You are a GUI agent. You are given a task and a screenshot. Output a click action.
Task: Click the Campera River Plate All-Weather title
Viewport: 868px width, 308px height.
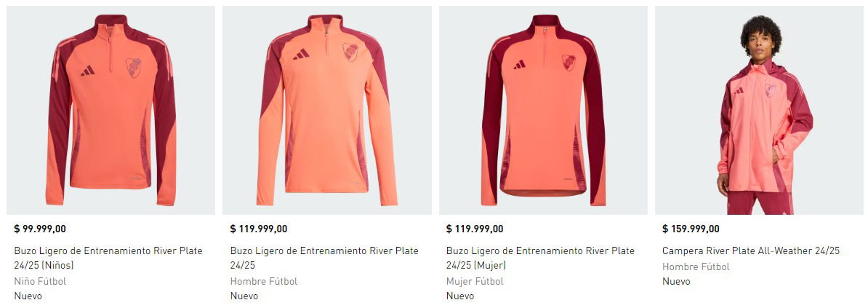coord(751,250)
